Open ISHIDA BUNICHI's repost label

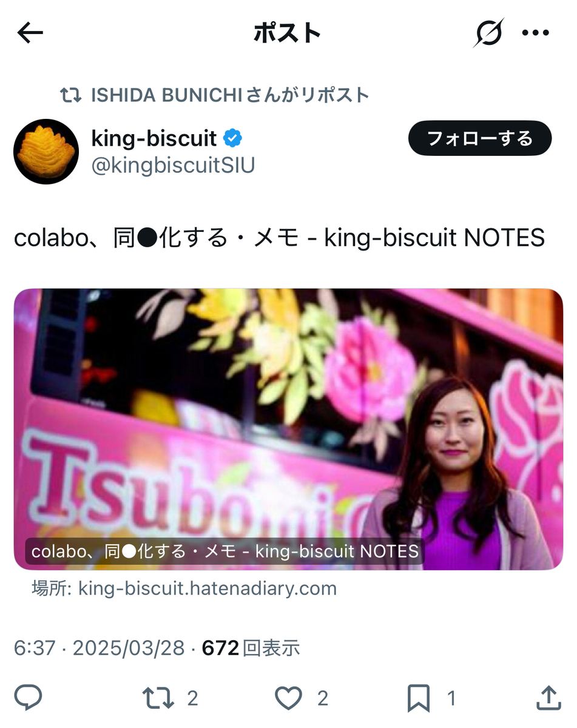point(230,95)
